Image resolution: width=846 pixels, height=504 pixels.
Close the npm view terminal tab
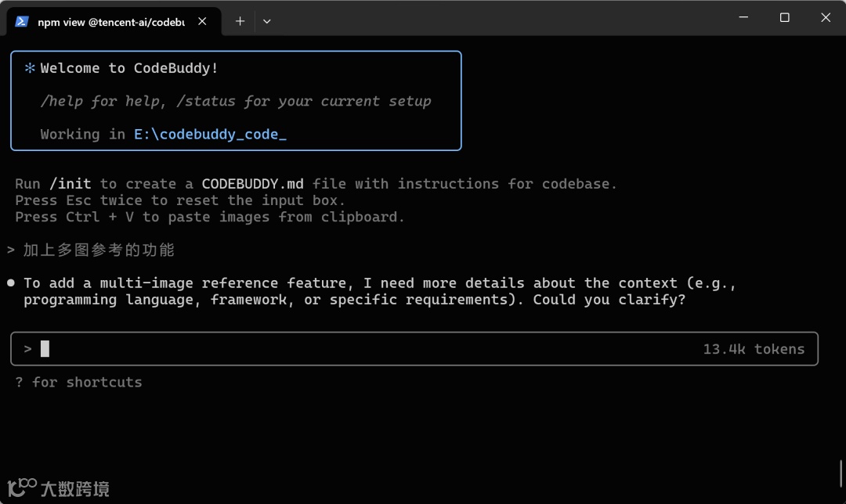tap(202, 21)
